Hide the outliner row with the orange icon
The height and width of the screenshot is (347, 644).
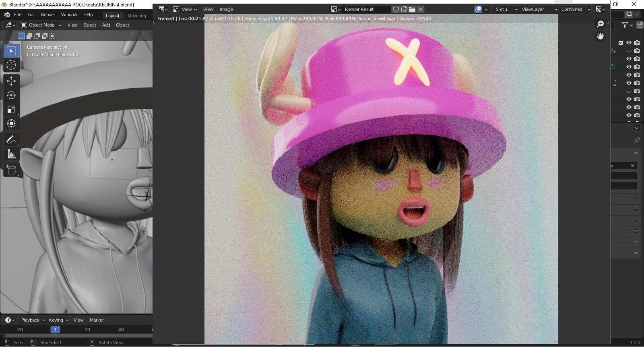tap(629, 83)
